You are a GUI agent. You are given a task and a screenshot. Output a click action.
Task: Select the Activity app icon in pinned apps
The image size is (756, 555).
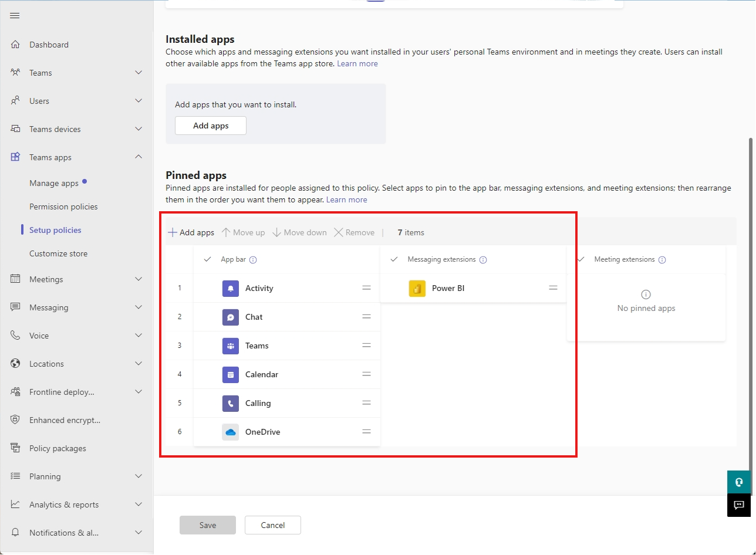point(230,288)
